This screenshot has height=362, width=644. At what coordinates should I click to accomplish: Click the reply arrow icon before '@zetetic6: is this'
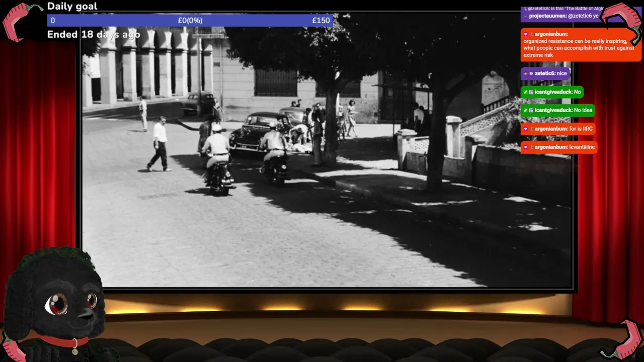(525, 9)
